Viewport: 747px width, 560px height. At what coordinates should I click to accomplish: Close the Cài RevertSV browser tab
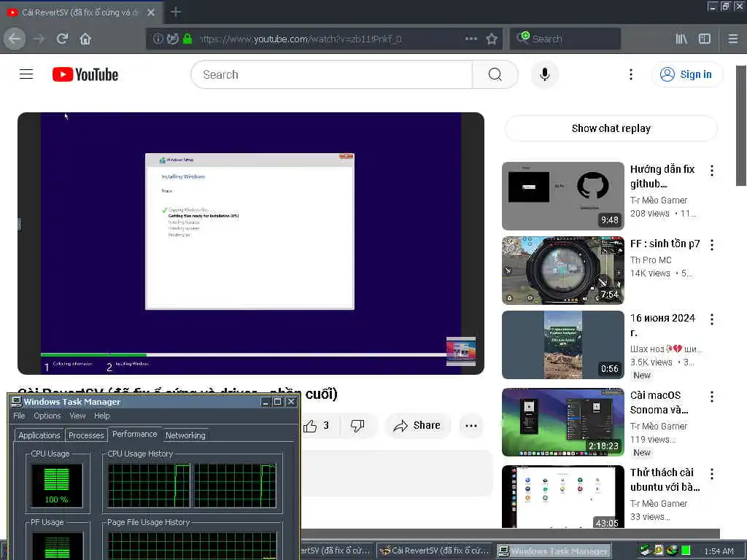click(151, 12)
